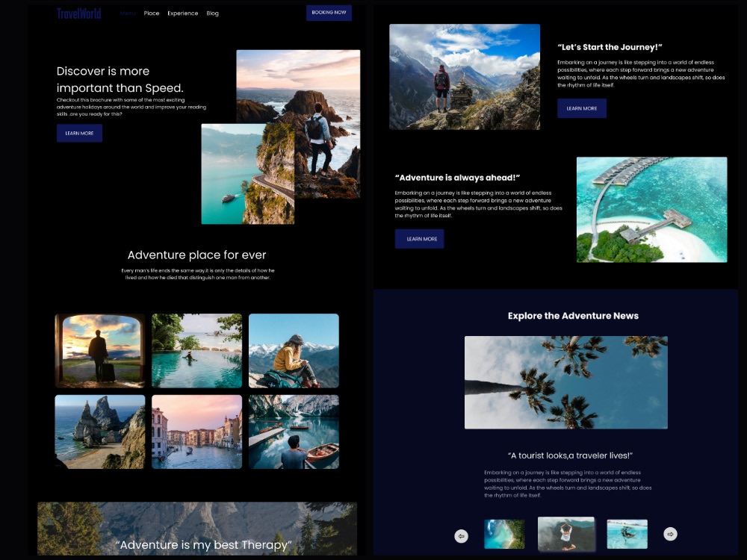This screenshot has width=747, height=560.
Task: Click the "Let's Start the Journey!" heading
Action: pyautogui.click(x=610, y=47)
